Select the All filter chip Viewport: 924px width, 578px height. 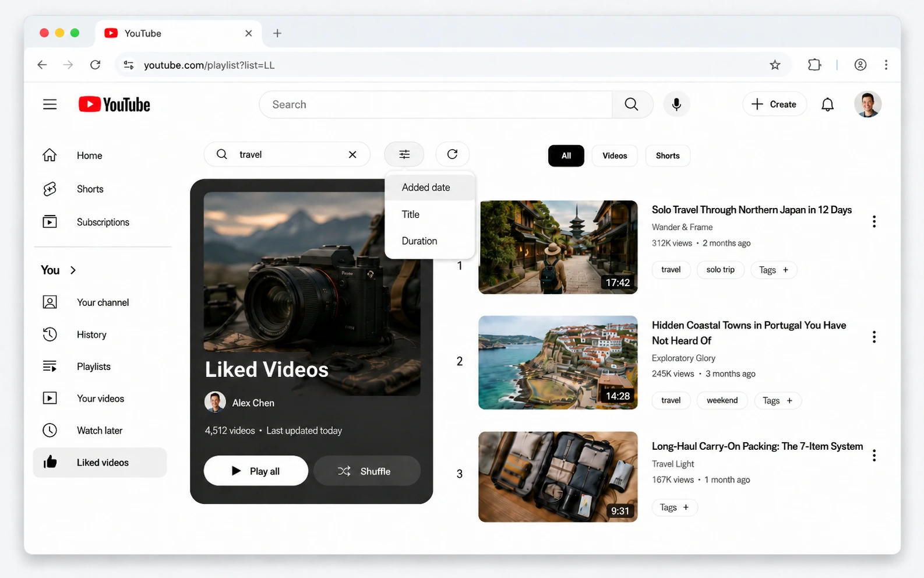coord(566,156)
